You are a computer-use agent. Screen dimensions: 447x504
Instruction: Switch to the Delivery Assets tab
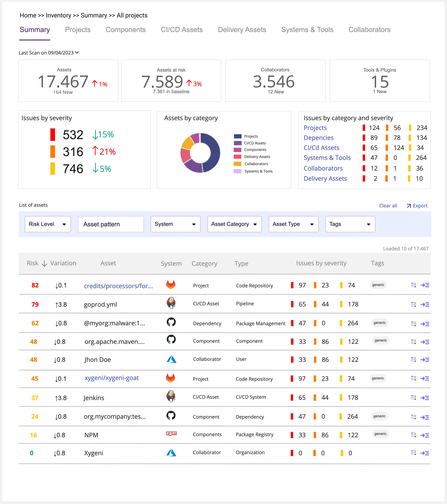[242, 30]
